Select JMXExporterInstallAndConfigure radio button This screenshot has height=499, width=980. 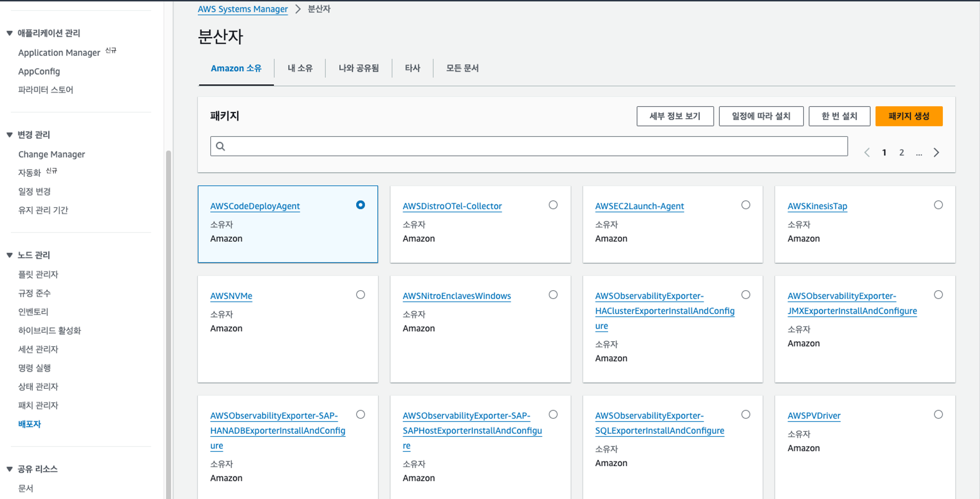point(938,295)
